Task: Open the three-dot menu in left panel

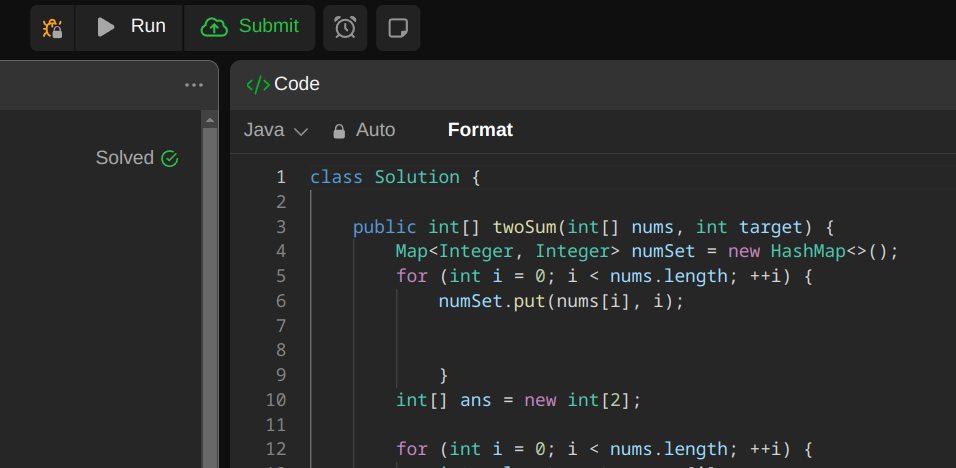Action: point(194,85)
